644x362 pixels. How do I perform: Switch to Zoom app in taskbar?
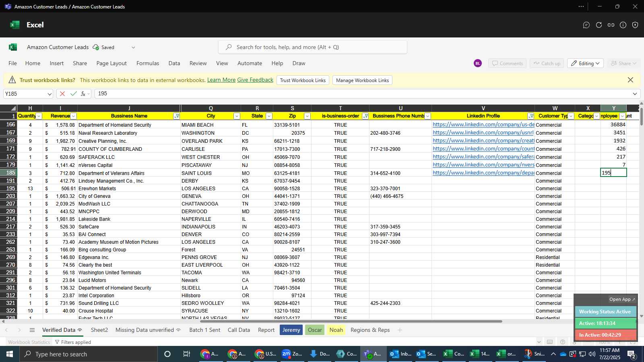293,354
